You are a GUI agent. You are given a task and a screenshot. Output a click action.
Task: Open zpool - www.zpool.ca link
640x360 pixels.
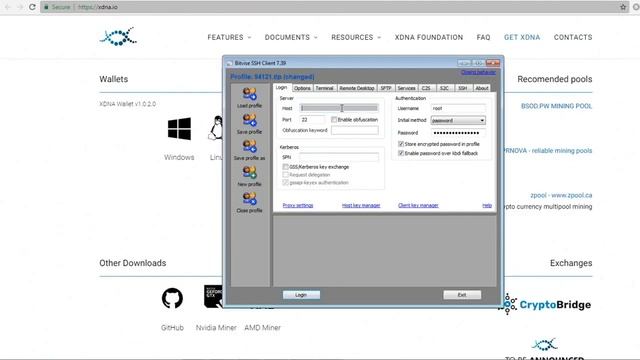click(561, 195)
